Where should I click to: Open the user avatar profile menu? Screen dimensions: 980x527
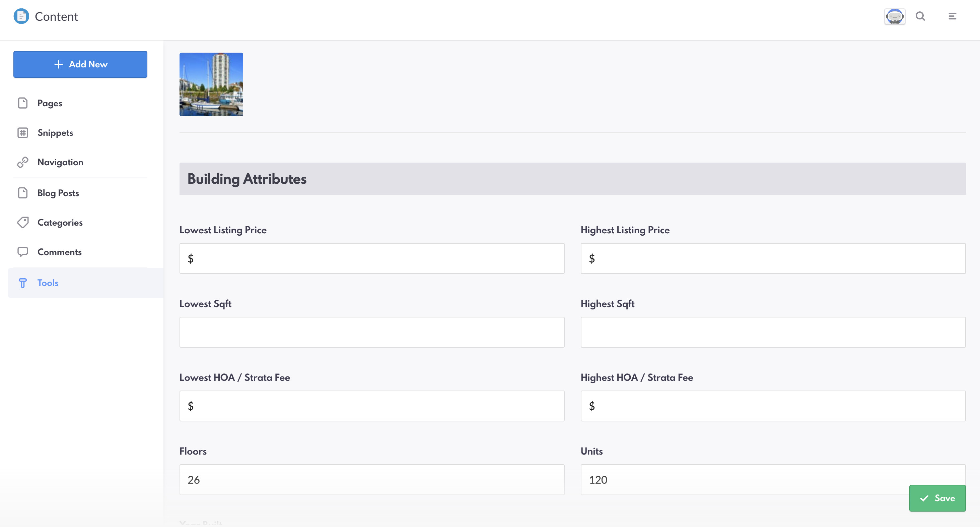coord(894,16)
